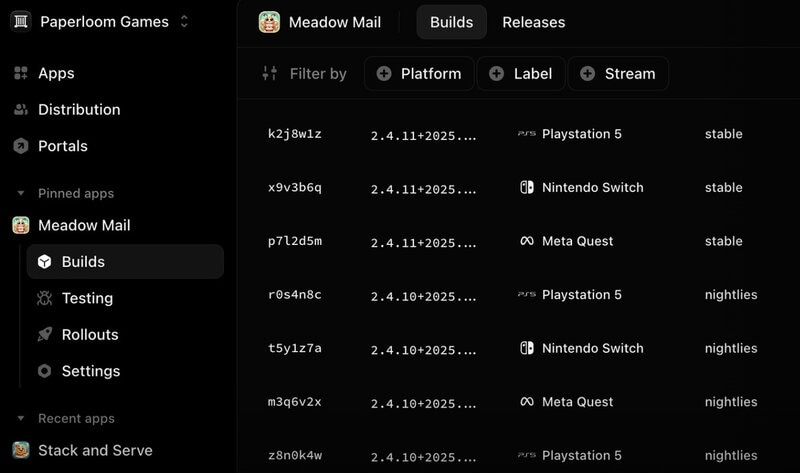Screen dimensions: 800x473
Task: Click Meta icon in m3q6v2x row
Action: pos(527,402)
